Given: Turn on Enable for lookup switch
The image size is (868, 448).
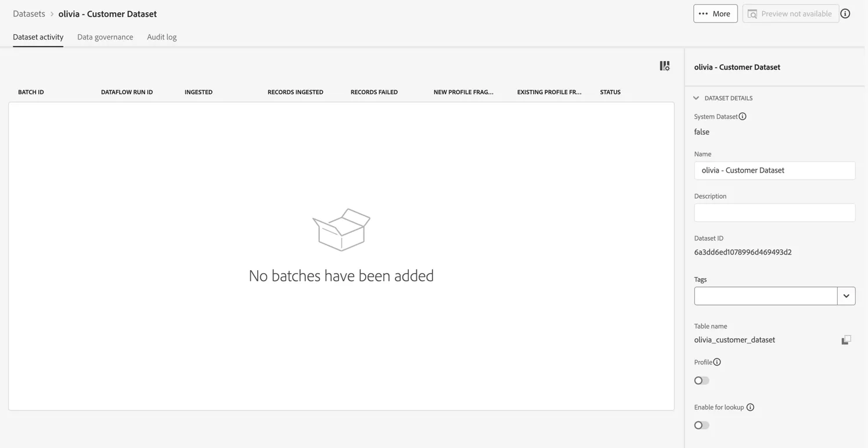Looking at the screenshot, I should [701, 425].
